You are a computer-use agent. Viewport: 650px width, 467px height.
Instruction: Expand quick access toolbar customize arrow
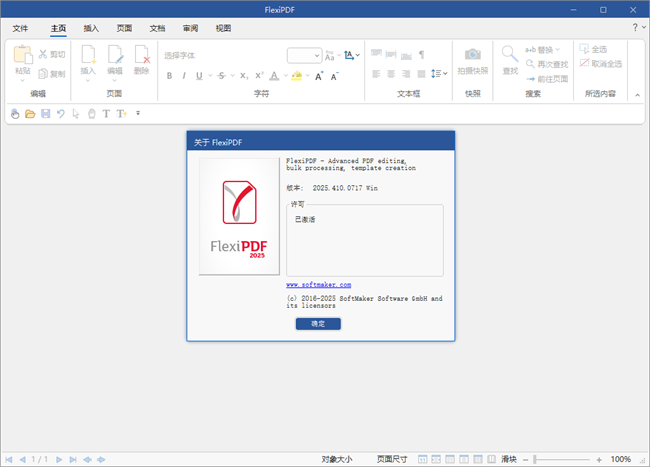click(138, 114)
